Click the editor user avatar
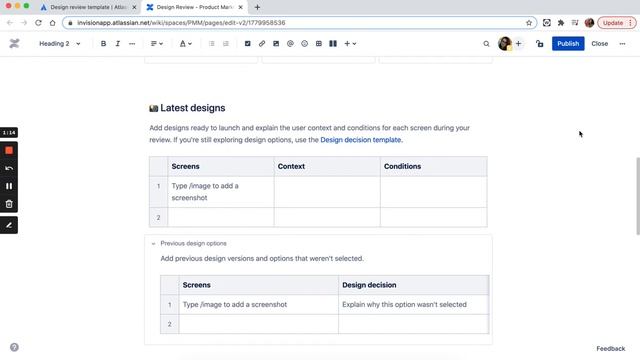Image resolution: width=640 pixels, height=360 pixels. click(x=504, y=43)
